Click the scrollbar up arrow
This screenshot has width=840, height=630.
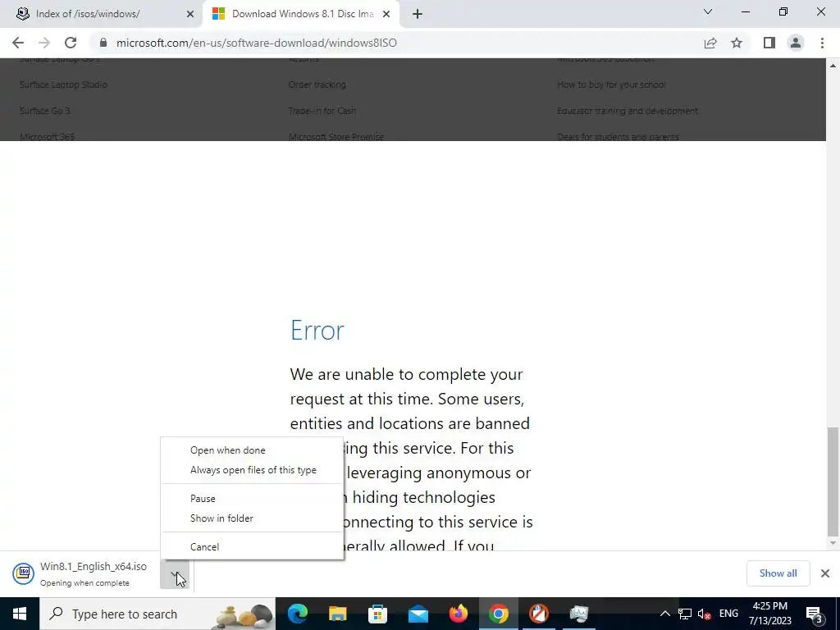833,66
